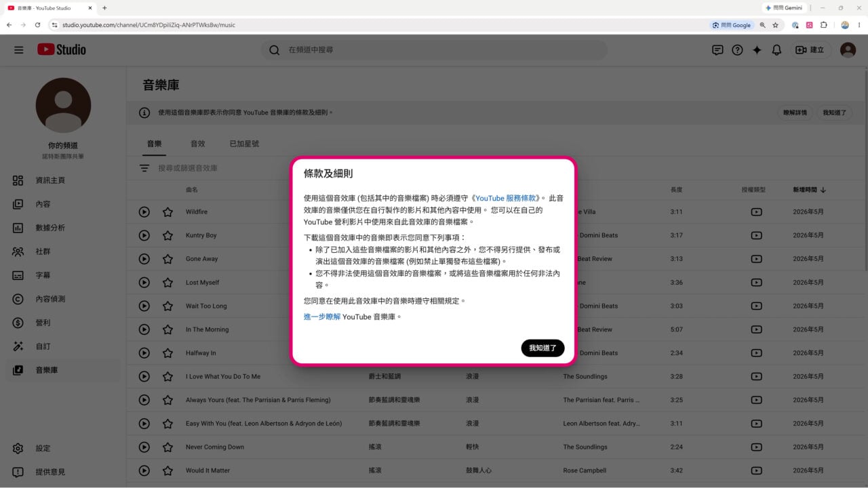Click 瞭解詳情 in the info banner

tap(795, 113)
